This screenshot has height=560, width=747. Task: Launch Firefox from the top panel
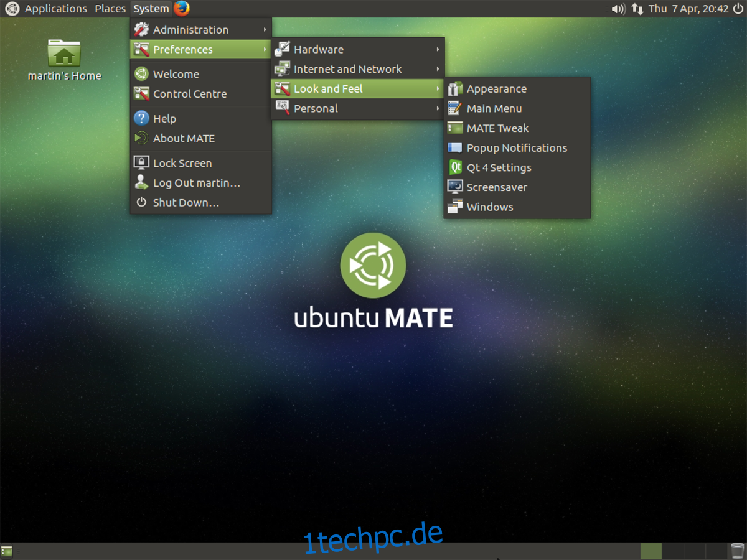(x=182, y=9)
